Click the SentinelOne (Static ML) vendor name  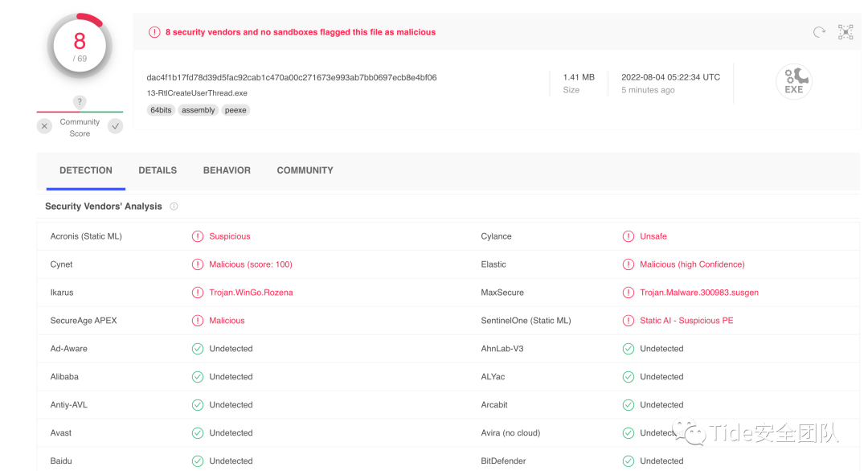(526, 321)
